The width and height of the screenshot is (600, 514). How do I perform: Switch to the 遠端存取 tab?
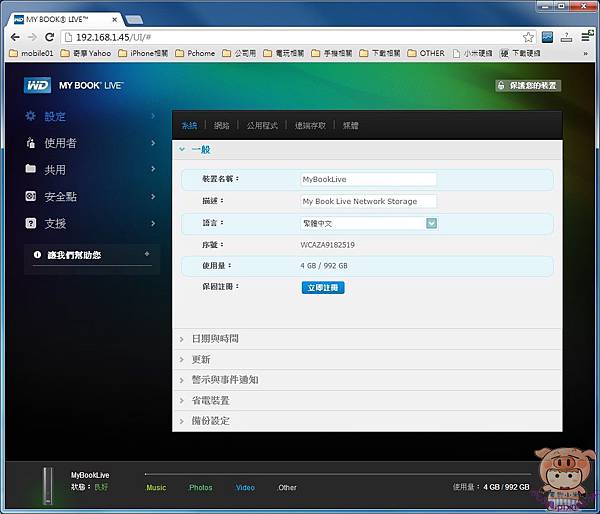click(x=310, y=126)
